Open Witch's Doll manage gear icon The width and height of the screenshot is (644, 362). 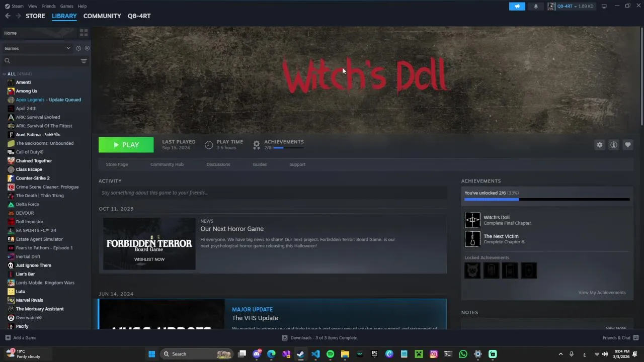[599, 145]
